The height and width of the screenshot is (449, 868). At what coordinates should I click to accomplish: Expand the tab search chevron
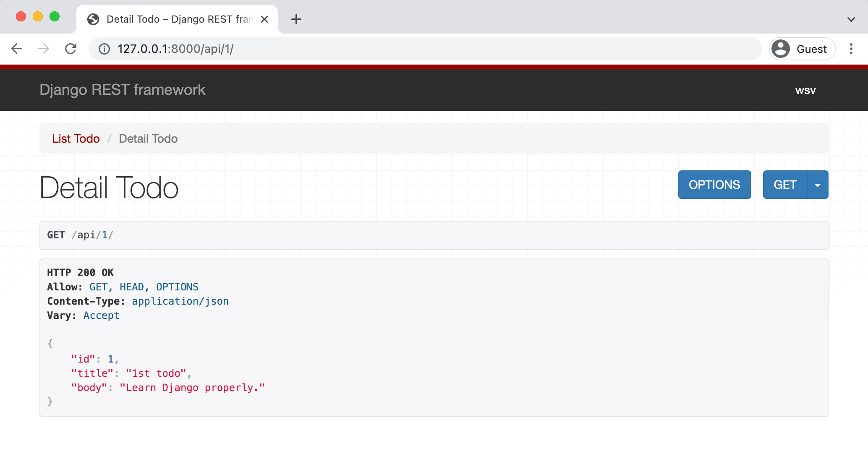point(851,19)
